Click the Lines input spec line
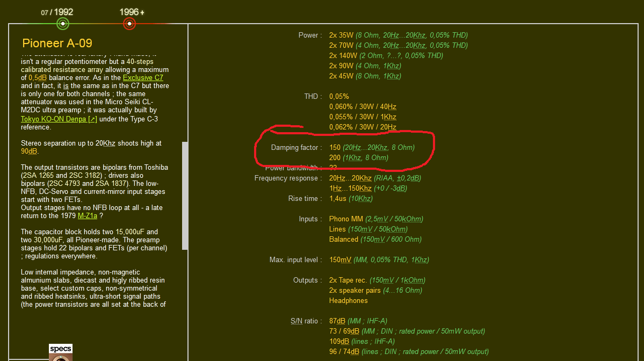Screen dimensions: 644x361 (x=368, y=229)
